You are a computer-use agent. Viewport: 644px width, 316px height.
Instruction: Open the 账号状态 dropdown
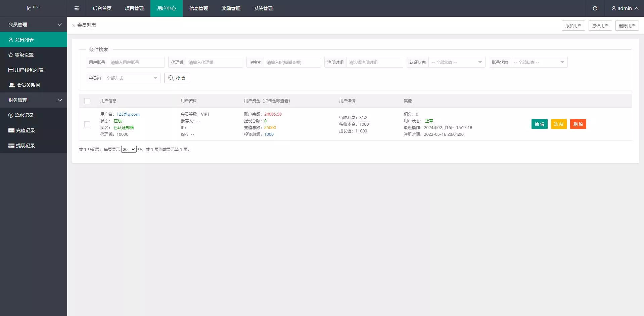[539, 62]
